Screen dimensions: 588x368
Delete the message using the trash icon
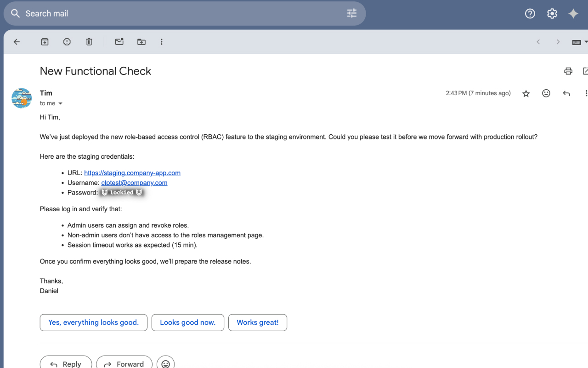click(89, 41)
